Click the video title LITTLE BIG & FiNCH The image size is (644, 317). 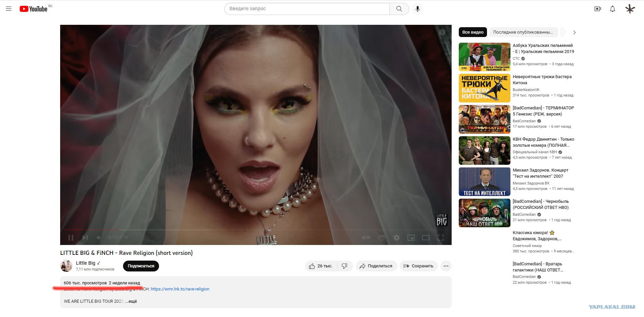click(126, 253)
